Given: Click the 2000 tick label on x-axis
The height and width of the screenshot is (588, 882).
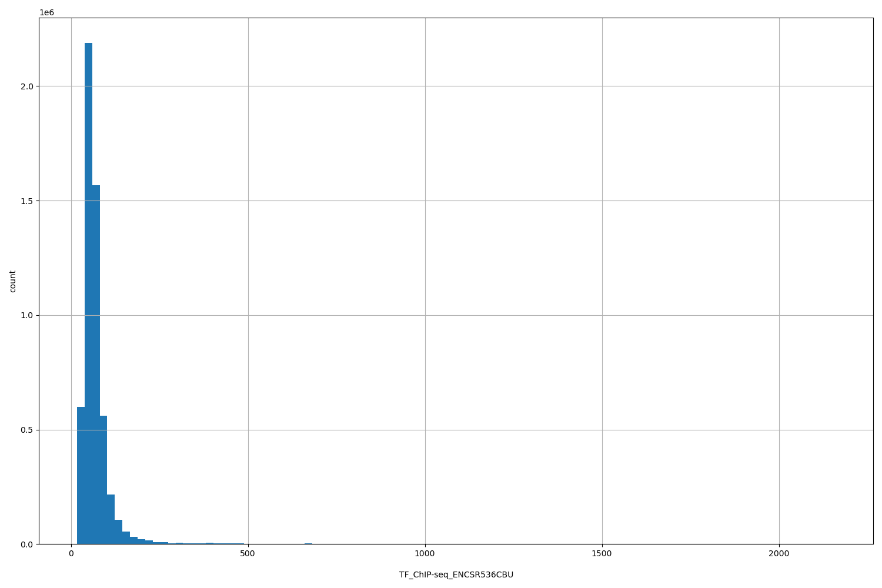Looking at the screenshot, I should [780, 553].
